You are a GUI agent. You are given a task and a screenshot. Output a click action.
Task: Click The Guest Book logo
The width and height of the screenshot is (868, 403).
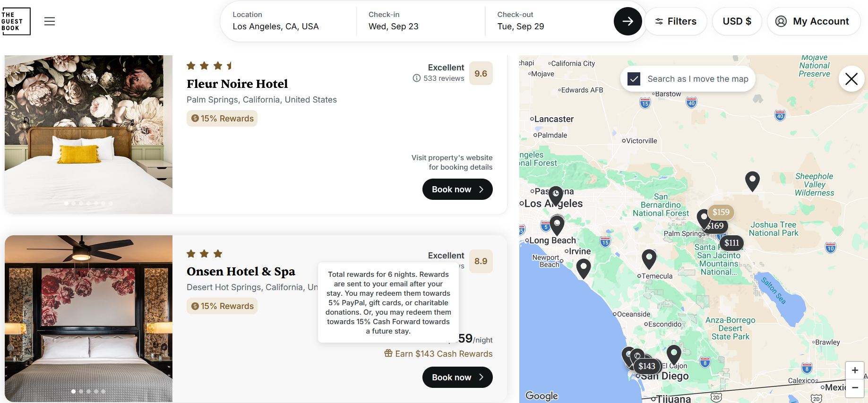[x=16, y=21]
